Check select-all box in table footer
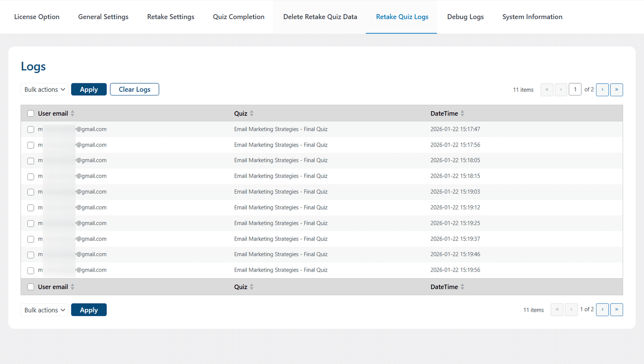The height and width of the screenshot is (364, 644). tap(31, 287)
